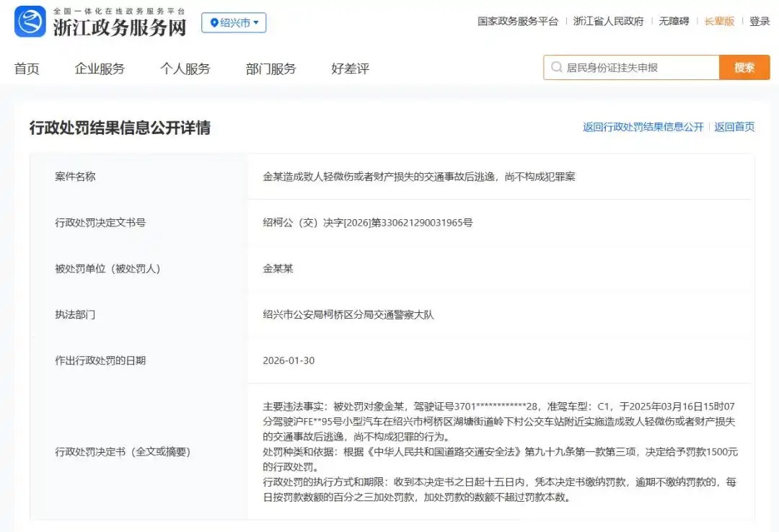Click the date value 2026-01-30
The width and height of the screenshot is (779, 532).
pyautogui.click(x=289, y=360)
